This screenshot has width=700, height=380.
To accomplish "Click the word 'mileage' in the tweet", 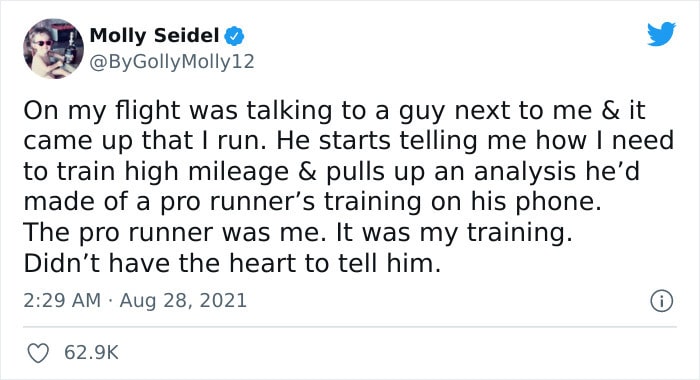I will tap(238, 172).
